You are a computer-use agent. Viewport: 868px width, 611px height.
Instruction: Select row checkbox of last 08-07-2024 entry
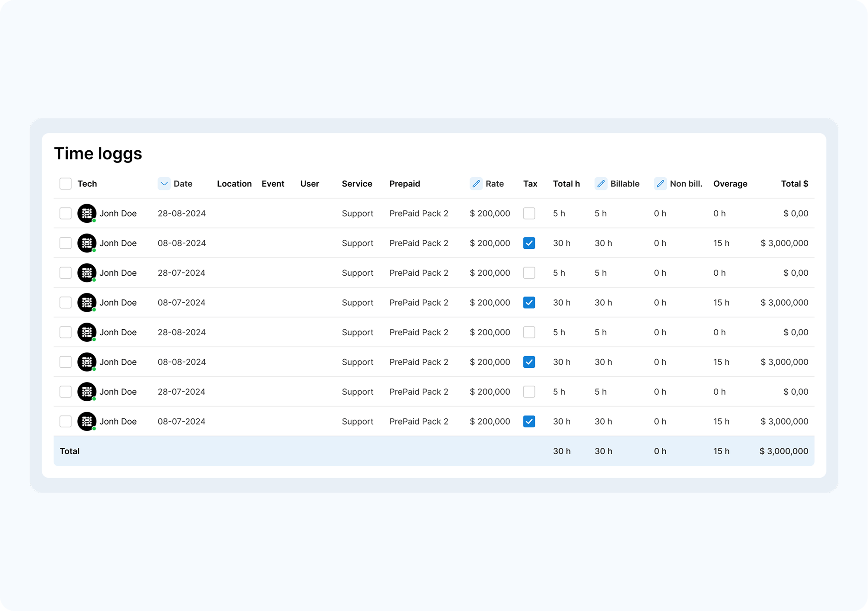pyautogui.click(x=66, y=421)
